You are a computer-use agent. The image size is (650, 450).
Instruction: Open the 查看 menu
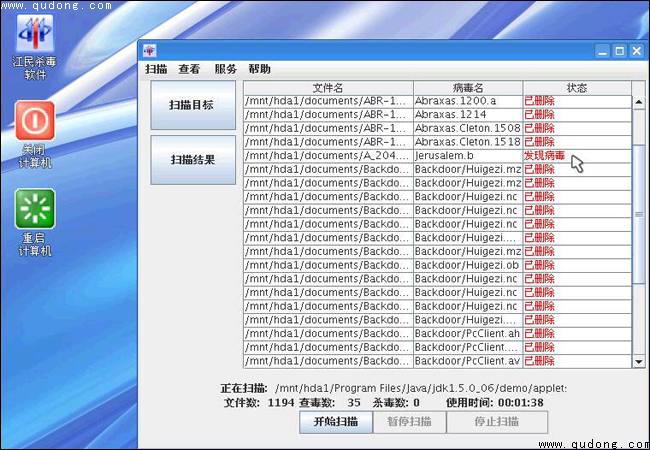click(x=189, y=69)
